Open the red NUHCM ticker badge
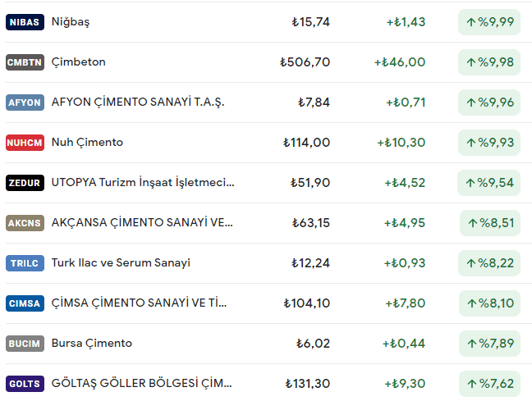The image size is (532, 401). [25, 143]
